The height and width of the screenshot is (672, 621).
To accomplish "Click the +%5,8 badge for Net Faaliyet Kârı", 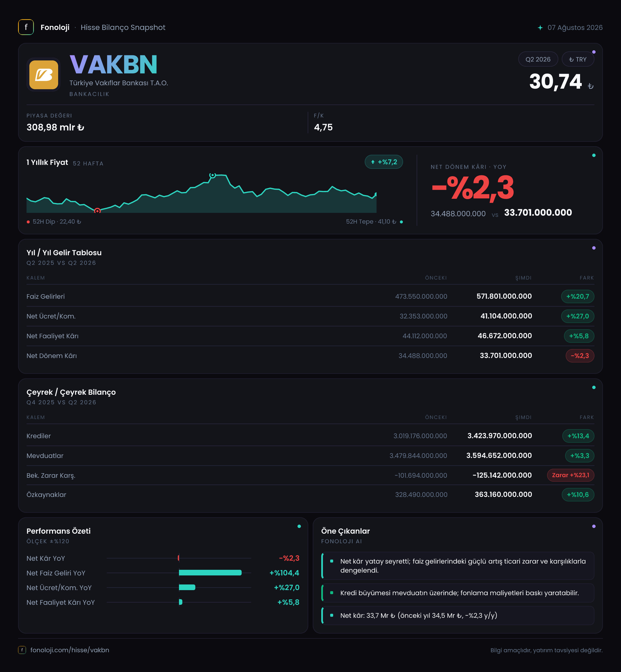I will [579, 336].
